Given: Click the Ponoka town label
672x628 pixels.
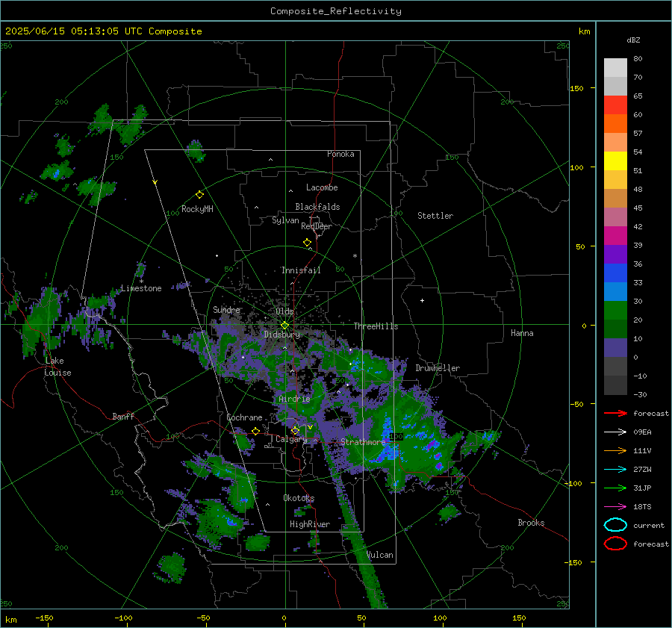Looking at the screenshot, I should (x=340, y=154).
